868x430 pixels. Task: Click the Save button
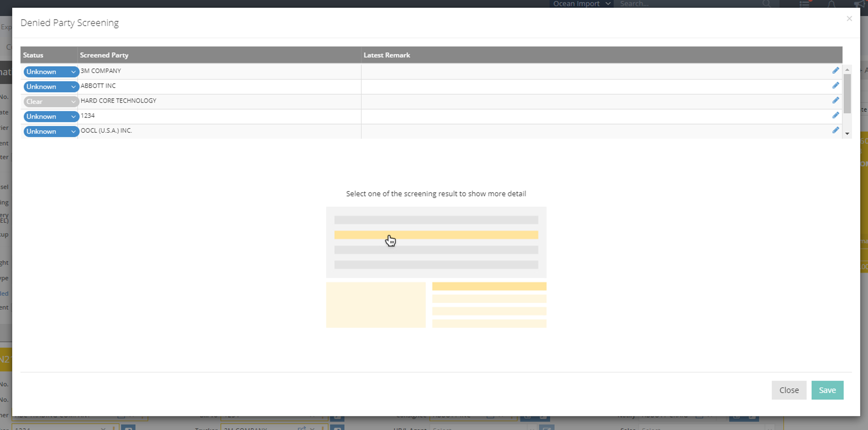(827, 390)
